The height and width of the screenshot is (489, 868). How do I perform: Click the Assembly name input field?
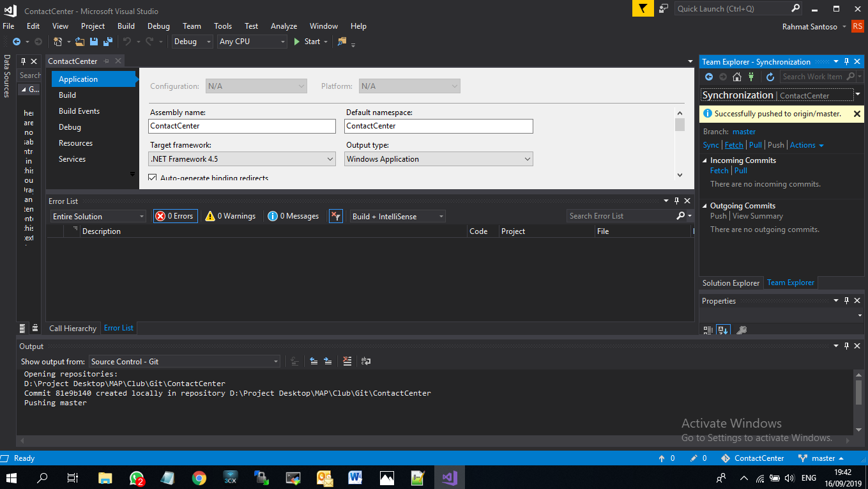242,126
